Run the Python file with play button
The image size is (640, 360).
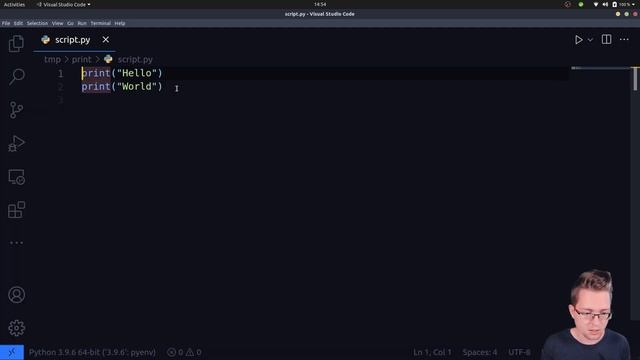tap(578, 40)
